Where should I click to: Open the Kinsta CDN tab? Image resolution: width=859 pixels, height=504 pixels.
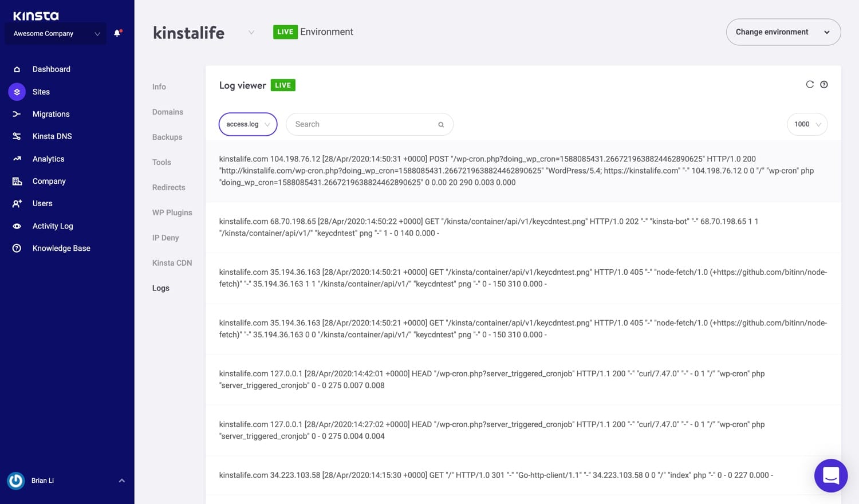coord(172,263)
